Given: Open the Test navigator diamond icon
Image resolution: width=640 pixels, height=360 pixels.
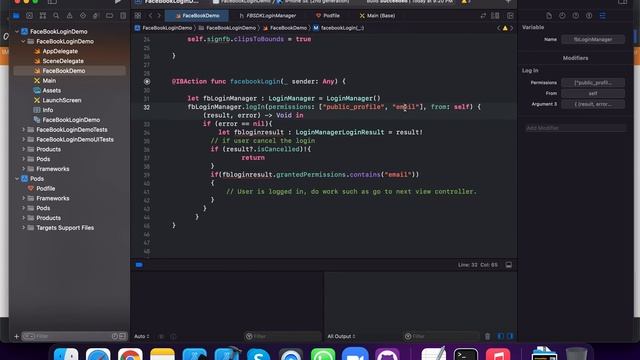Looking at the screenshot, I should coord(83,16).
